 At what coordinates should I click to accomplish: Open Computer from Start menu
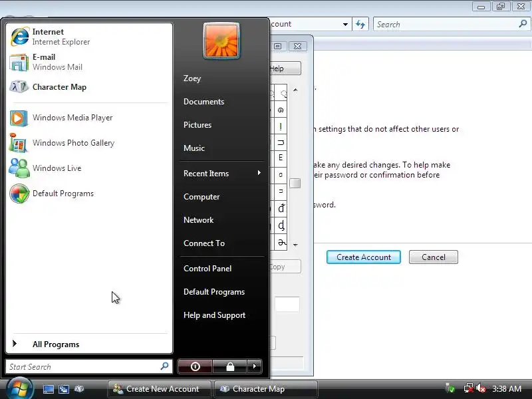pyautogui.click(x=201, y=197)
